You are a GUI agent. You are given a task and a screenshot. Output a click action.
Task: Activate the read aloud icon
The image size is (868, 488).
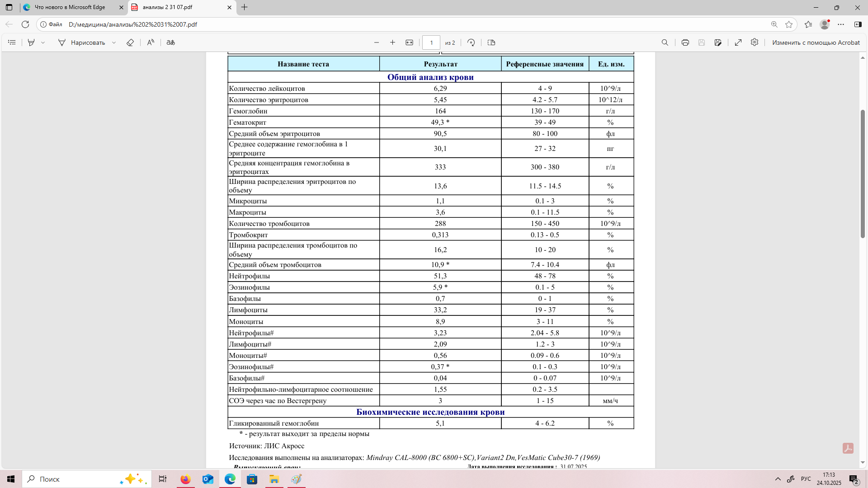click(151, 42)
